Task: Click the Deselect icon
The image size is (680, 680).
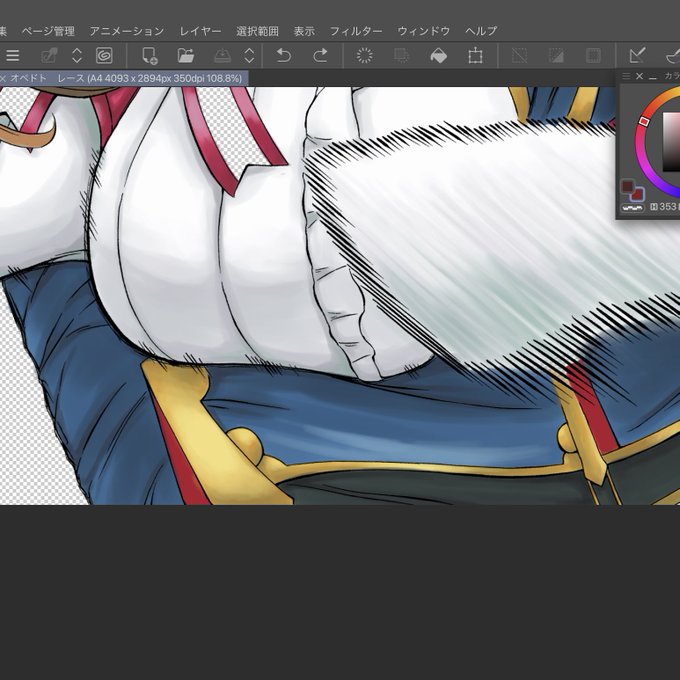Action: pos(519,56)
